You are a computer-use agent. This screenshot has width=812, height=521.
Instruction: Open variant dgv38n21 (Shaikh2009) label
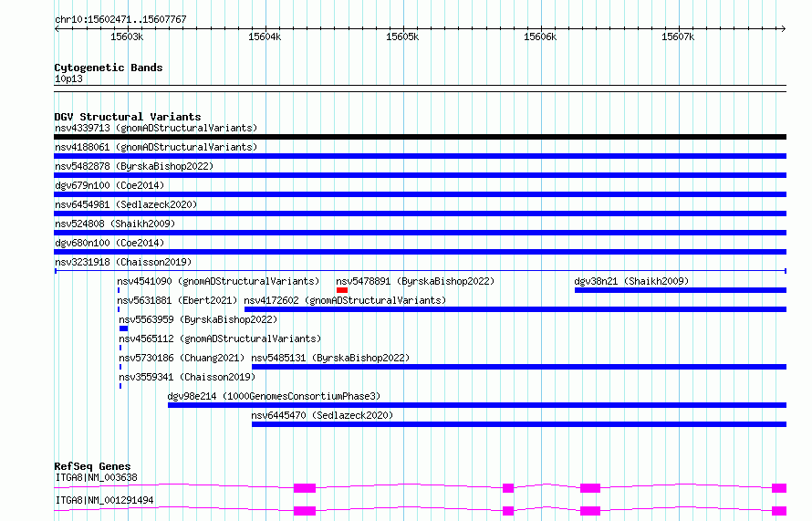(631, 281)
